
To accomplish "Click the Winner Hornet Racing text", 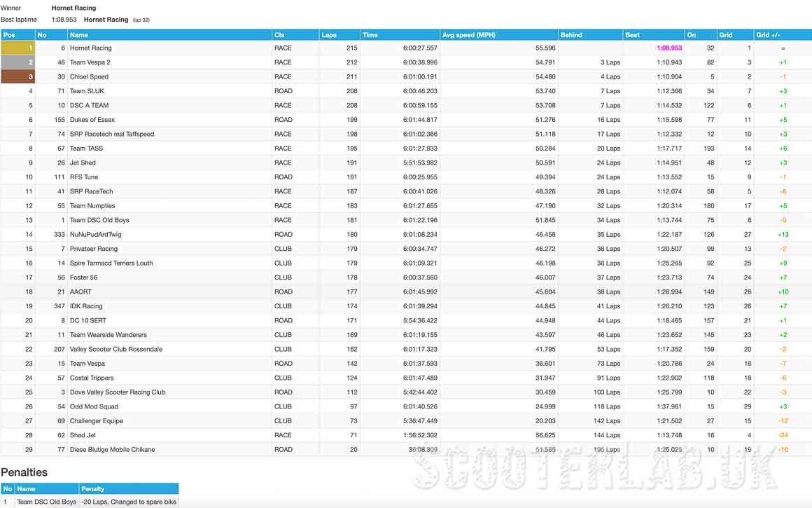I will tap(73, 8).
